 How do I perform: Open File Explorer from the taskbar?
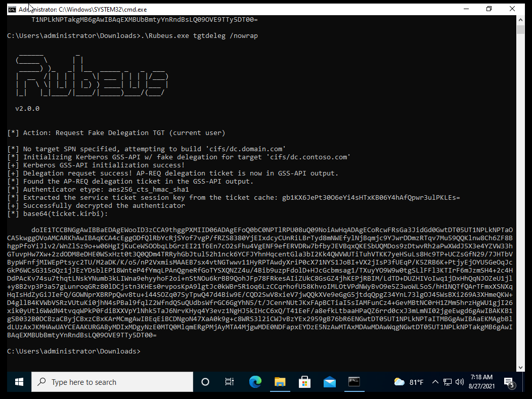[280, 382]
